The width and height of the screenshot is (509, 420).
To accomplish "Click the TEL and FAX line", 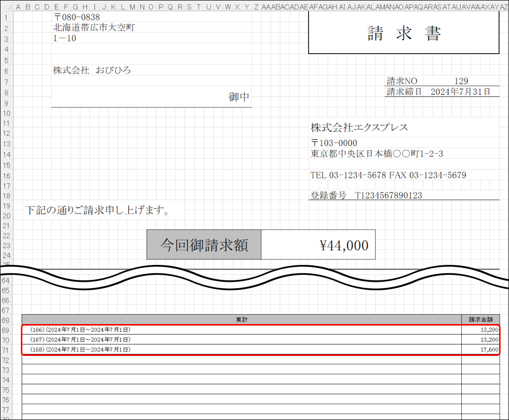I will tap(388, 175).
